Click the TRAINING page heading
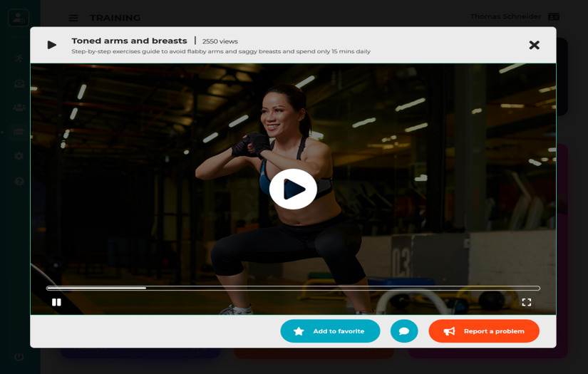Screen dimensions: 588x374 pyautogui.click(x=115, y=18)
